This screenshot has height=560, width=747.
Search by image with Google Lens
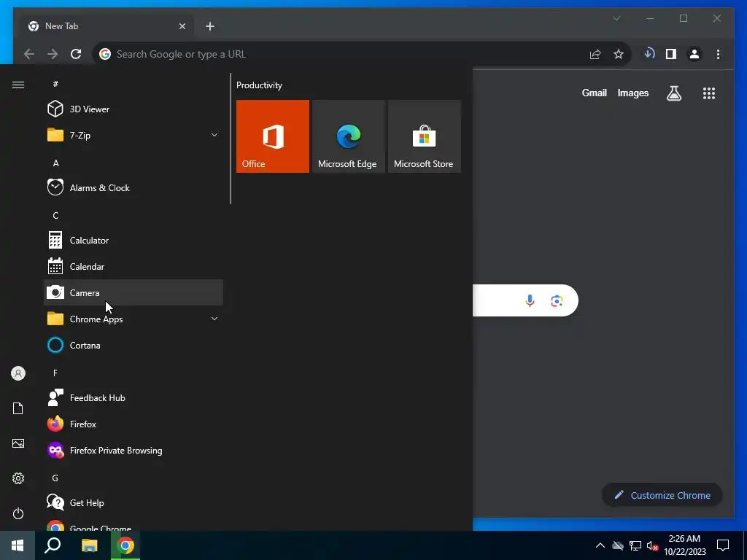[557, 301]
